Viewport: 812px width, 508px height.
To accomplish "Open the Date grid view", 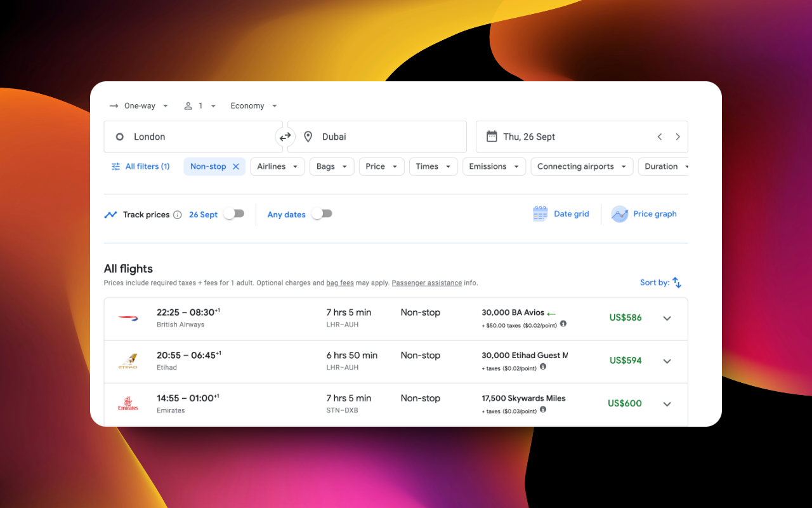I will point(561,214).
